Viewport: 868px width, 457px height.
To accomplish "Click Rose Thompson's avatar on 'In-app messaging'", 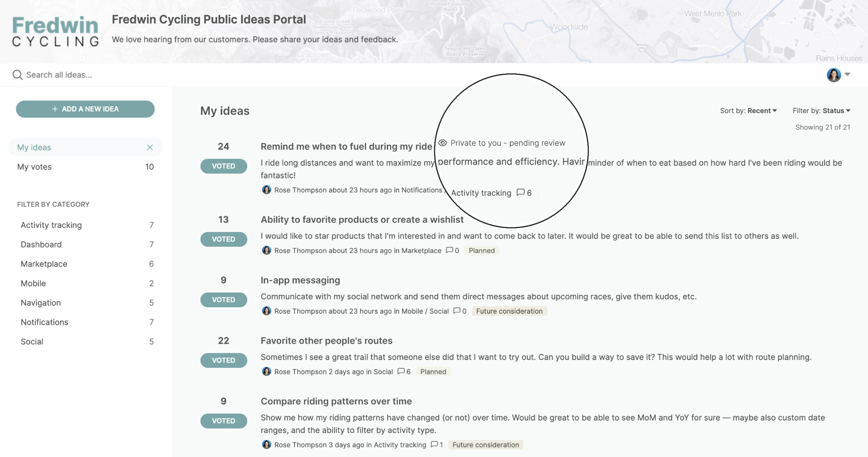I will 266,311.
